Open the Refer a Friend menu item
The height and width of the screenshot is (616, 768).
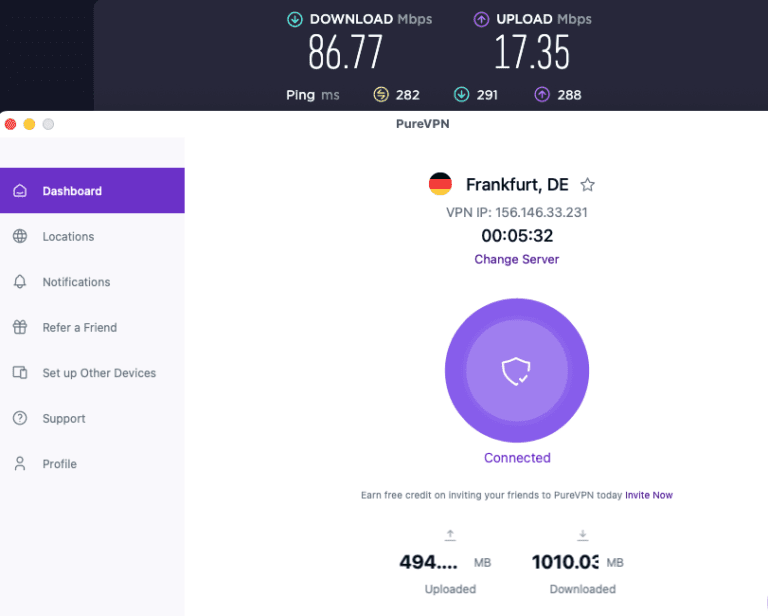[92, 327]
